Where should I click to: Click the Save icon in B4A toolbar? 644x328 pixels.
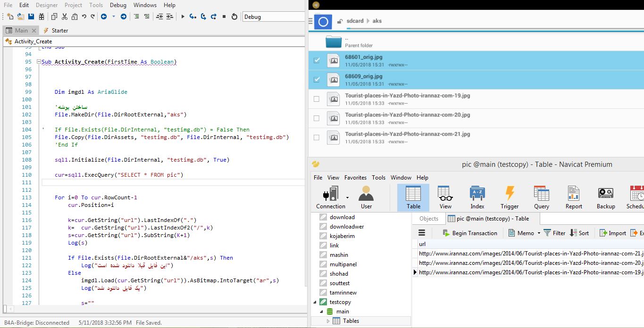[x=31, y=16]
